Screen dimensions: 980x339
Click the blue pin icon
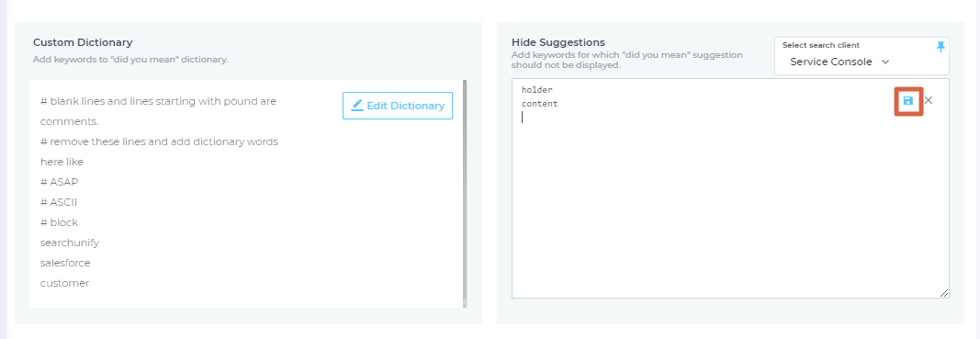[941, 47]
